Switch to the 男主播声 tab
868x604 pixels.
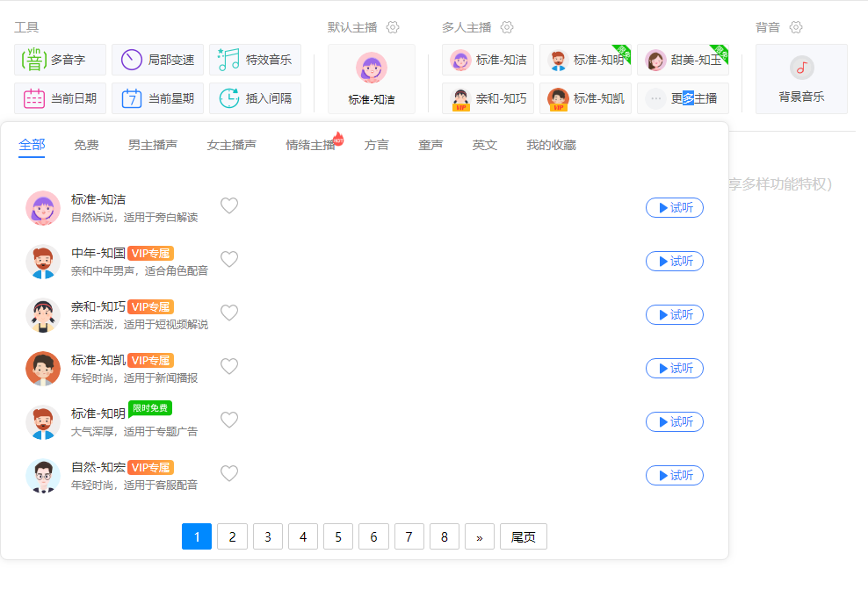(x=153, y=145)
